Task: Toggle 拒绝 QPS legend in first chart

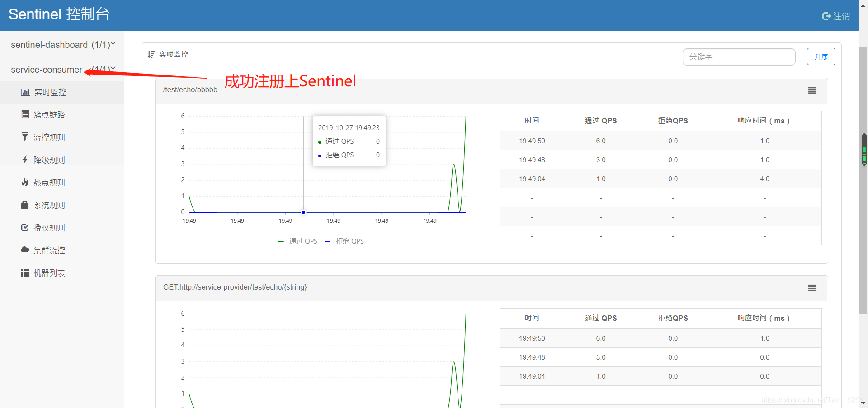Action: (x=344, y=241)
